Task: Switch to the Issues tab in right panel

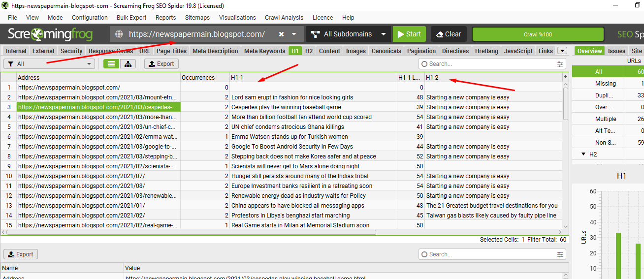Action: point(616,51)
